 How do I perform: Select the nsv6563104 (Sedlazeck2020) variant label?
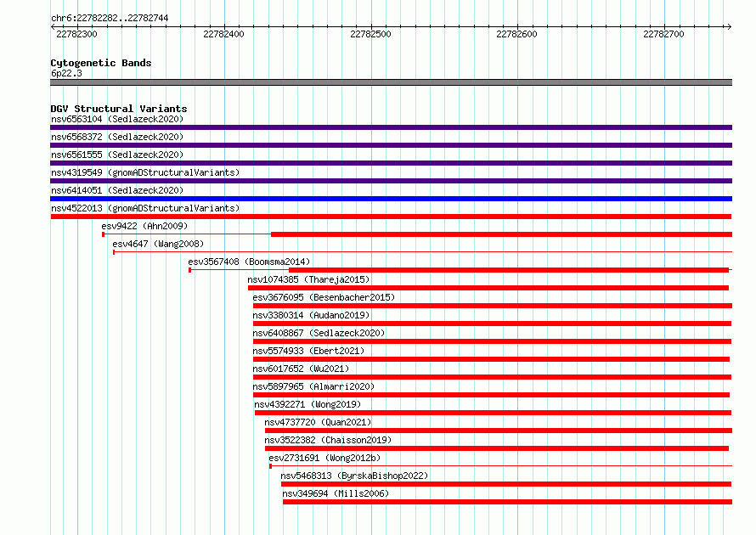click(x=117, y=119)
